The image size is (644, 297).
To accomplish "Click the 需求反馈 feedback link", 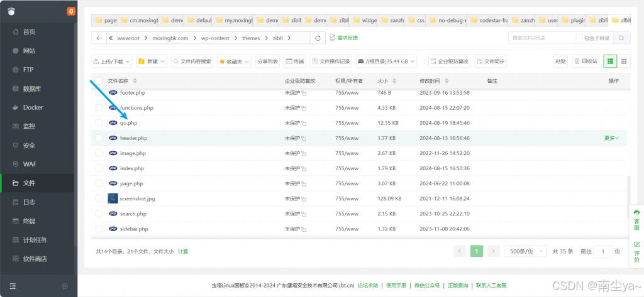I will click(343, 38).
